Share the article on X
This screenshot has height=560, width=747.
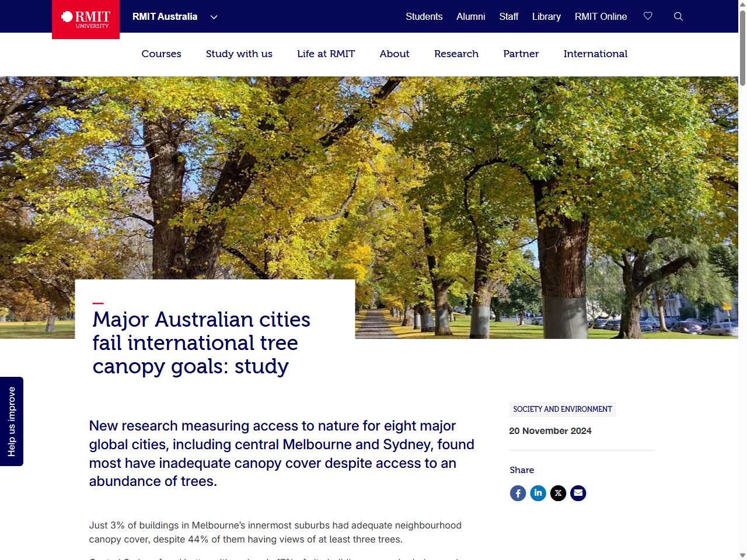click(558, 493)
